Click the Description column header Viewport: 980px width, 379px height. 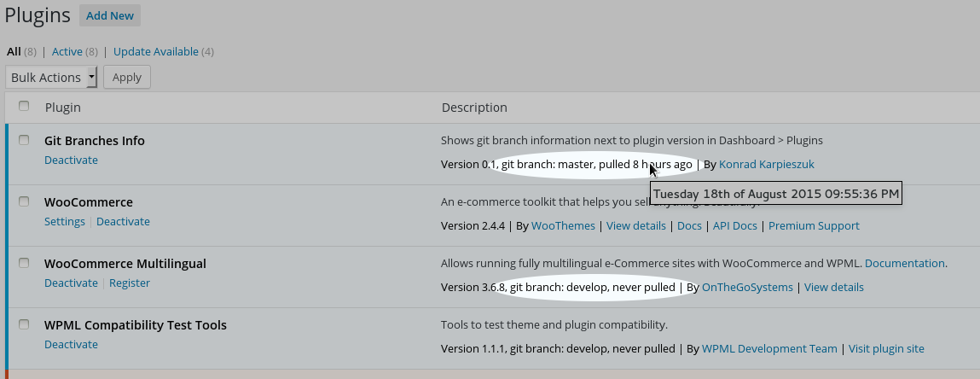click(474, 107)
